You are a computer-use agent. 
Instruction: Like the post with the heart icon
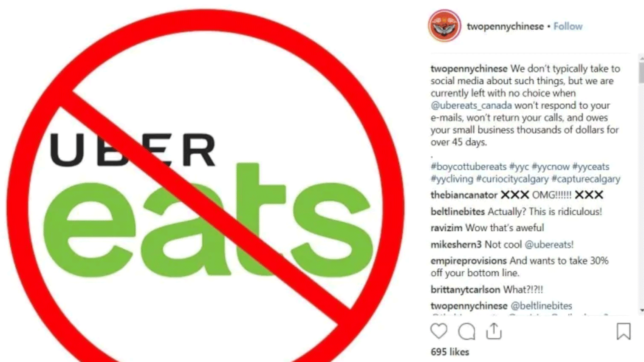coord(439,331)
